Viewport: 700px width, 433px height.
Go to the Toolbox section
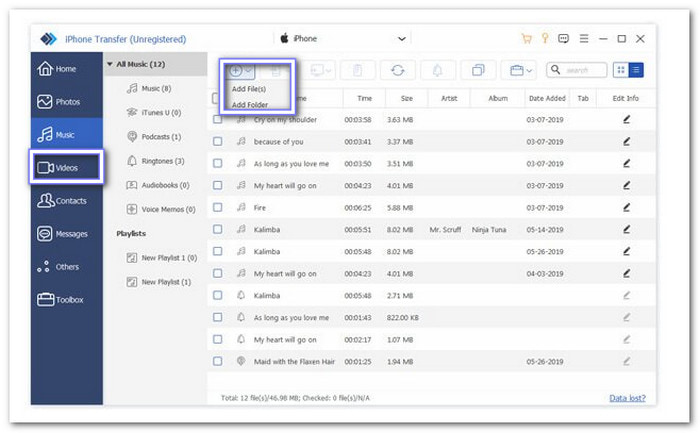66,299
